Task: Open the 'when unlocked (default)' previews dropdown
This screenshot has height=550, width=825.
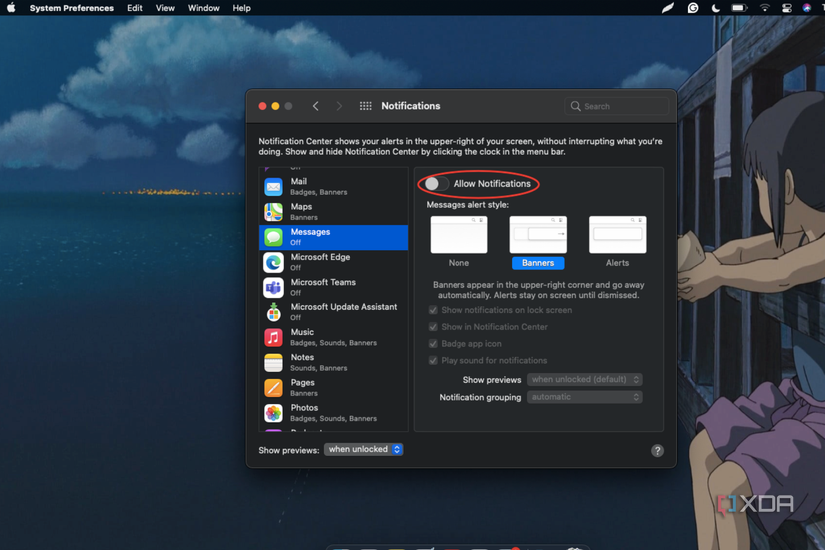Action: (x=585, y=379)
